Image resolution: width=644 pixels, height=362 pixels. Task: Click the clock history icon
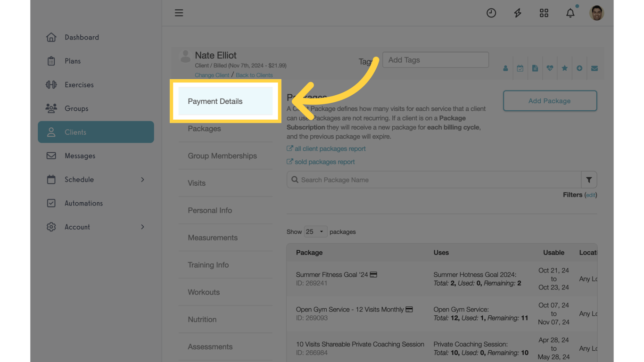coord(491,13)
